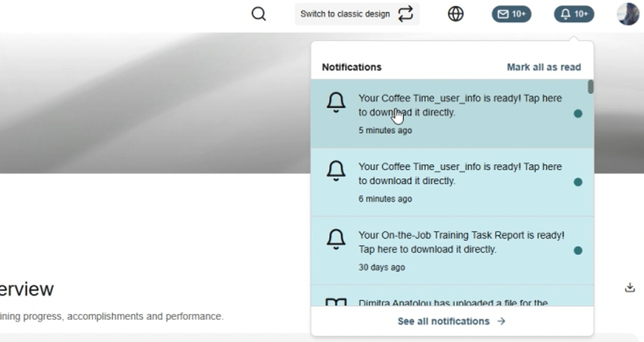The image size is (644, 342).
Task: Open the Coffee Time notification from 5 minutes ago
Action: pos(460,105)
